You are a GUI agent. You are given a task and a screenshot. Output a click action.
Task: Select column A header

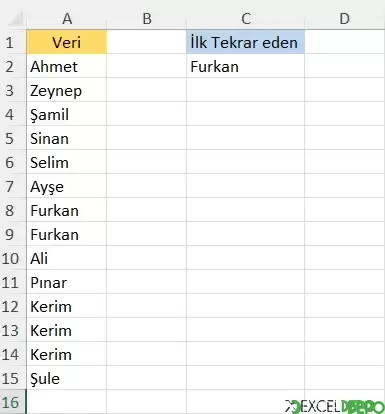pos(67,19)
